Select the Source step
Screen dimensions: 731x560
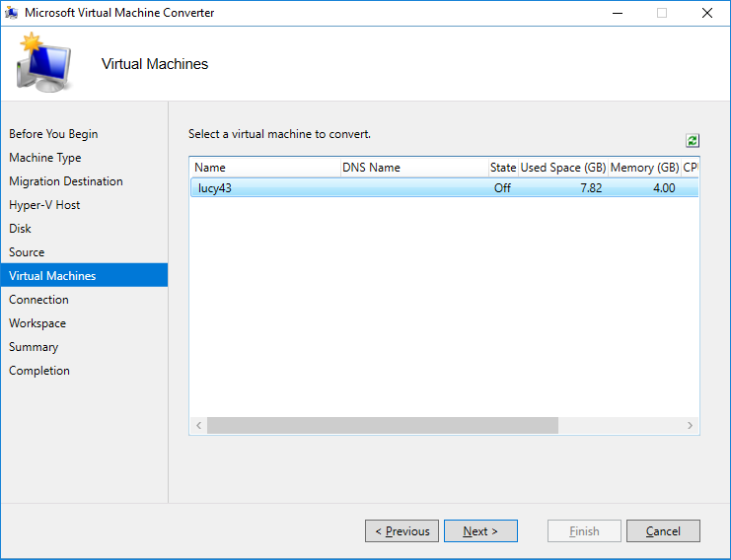tap(27, 252)
